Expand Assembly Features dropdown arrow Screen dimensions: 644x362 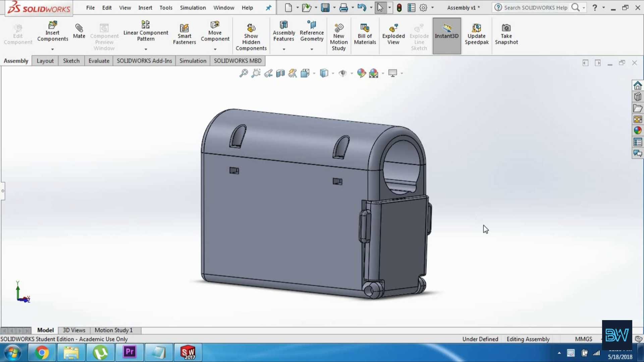click(x=284, y=49)
